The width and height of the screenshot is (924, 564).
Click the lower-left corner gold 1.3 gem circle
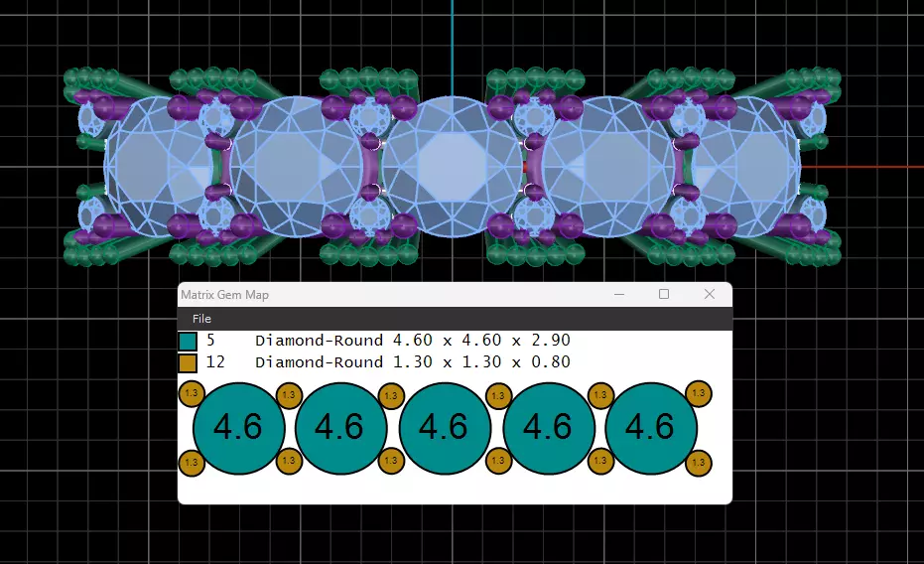191,463
